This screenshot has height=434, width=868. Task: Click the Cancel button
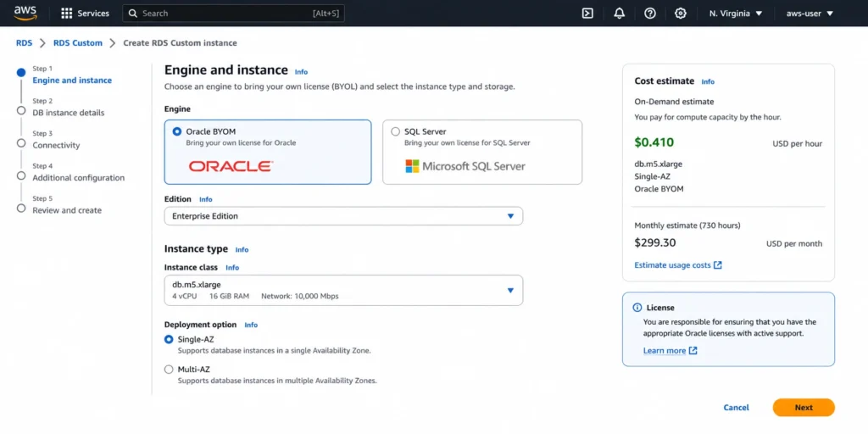[x=737, y=408]
